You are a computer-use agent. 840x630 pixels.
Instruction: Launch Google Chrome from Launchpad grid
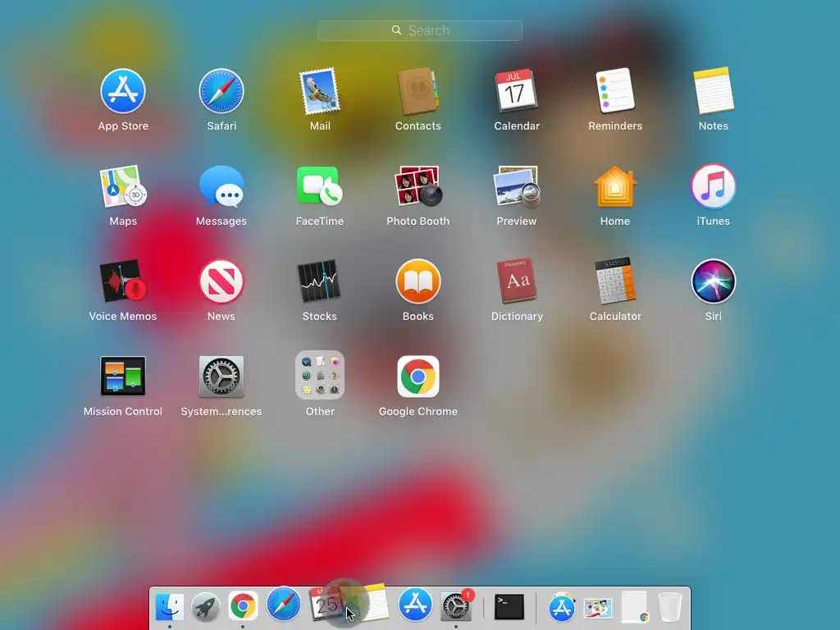[418, 376]
